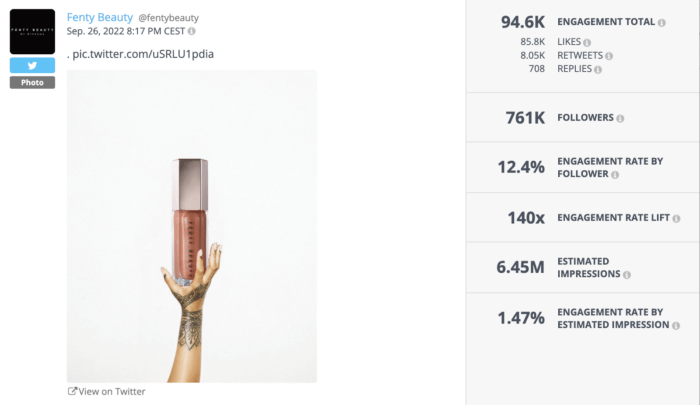The image size is (700, 405).
Task: Click the external link icon near View on Twitter
Action: (72, 391)
